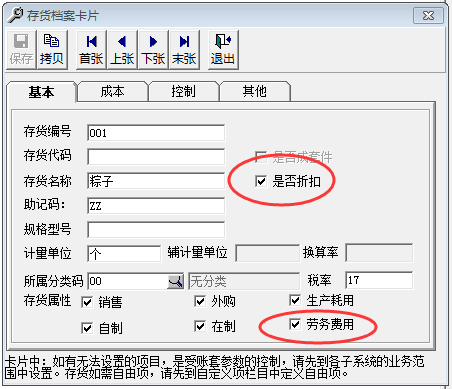Uncheck the 外购 attribute
The height and width of the screenshot is (389, 452).
[200, 301]
